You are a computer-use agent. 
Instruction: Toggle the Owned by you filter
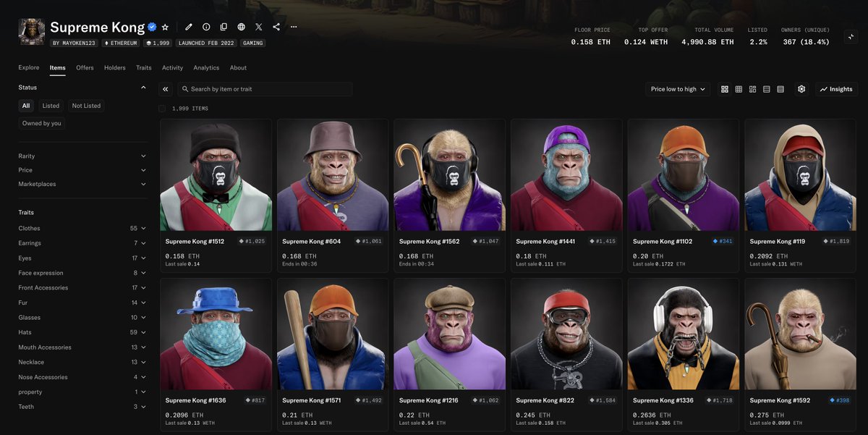tap(42, 123)
